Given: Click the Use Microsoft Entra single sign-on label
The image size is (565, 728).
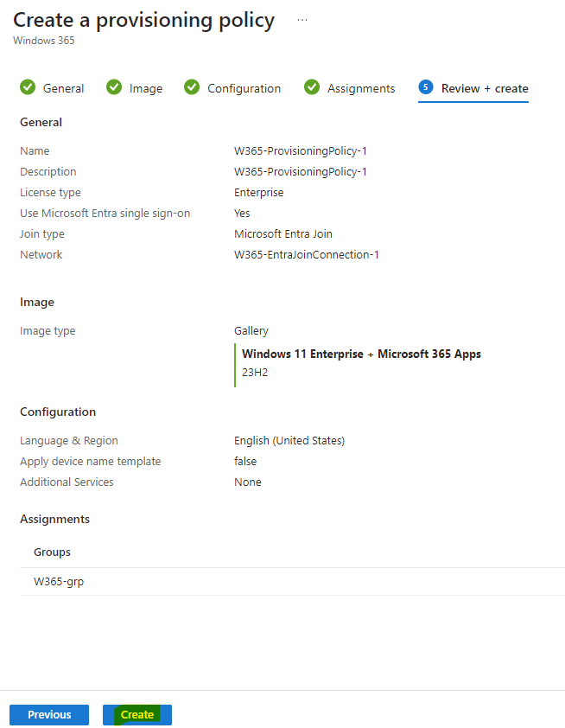Looking at the screenshot, I should [105, 214].
